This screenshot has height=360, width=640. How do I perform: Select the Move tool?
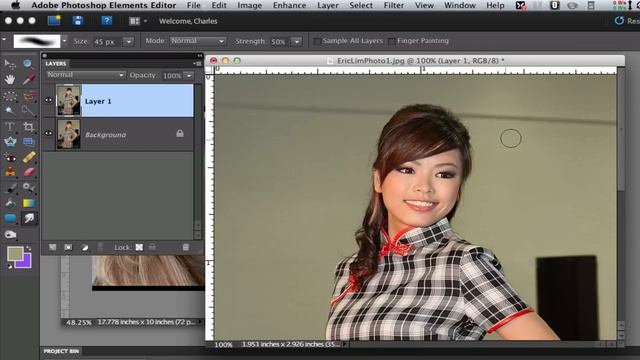(10, 64)
